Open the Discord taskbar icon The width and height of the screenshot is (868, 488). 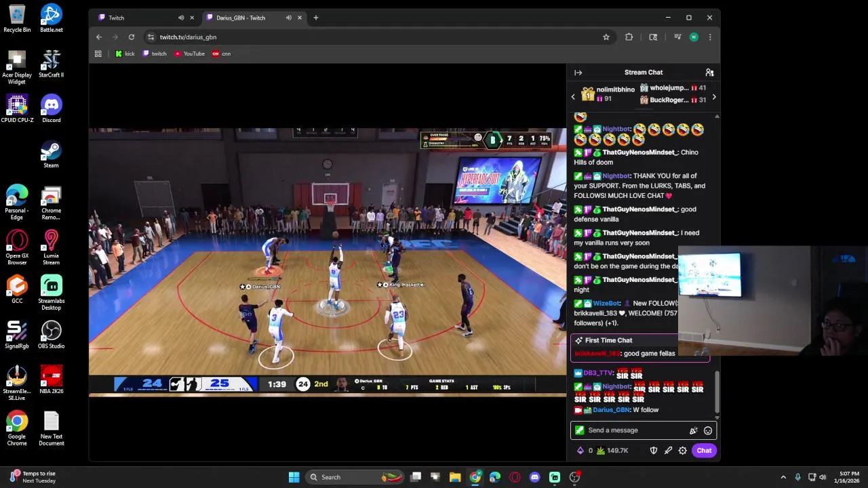(534, 477)
